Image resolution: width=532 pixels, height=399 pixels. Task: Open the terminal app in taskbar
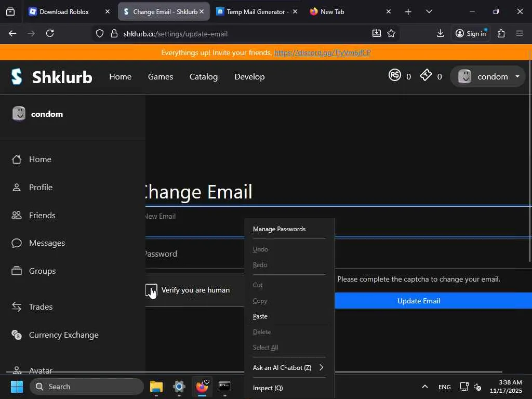[224, 387]
